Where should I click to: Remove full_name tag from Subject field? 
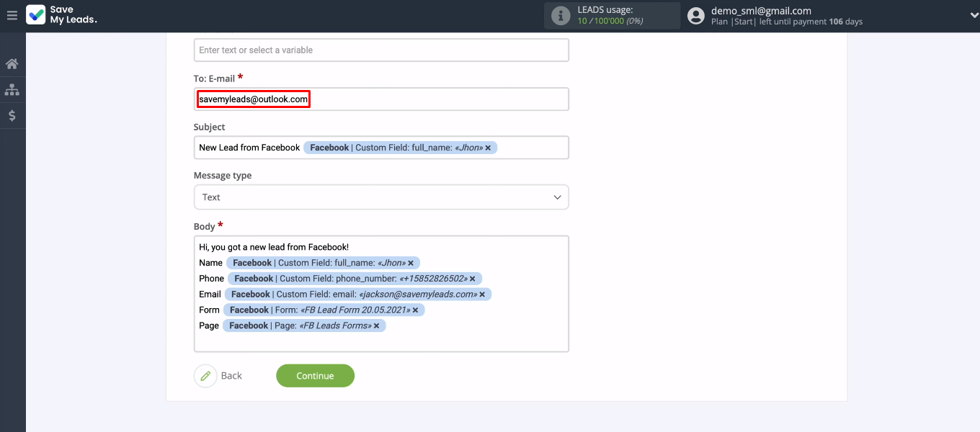pyautogui.click(x=488, y=148)
